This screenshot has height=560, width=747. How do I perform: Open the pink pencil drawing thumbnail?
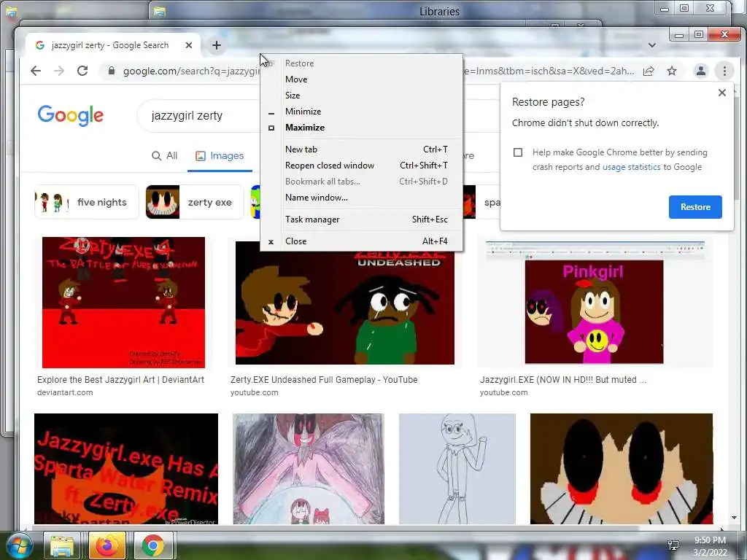click(309, 469)
